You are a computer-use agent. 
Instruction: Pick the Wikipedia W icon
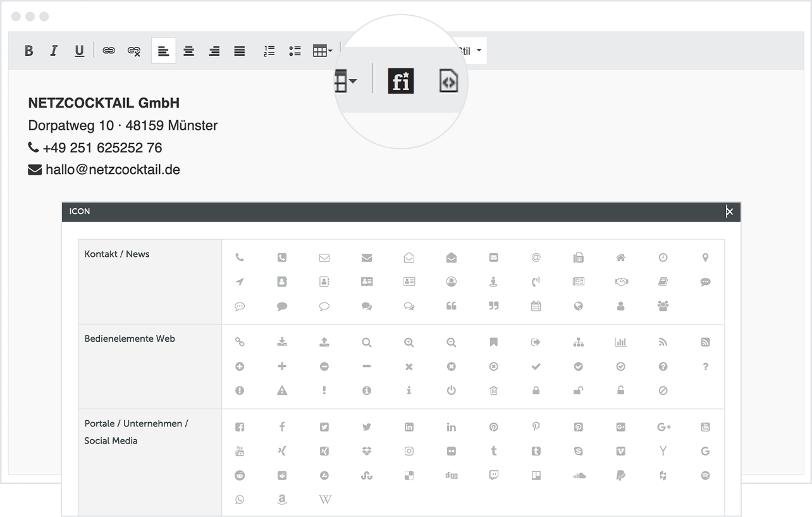pos(324,500)
